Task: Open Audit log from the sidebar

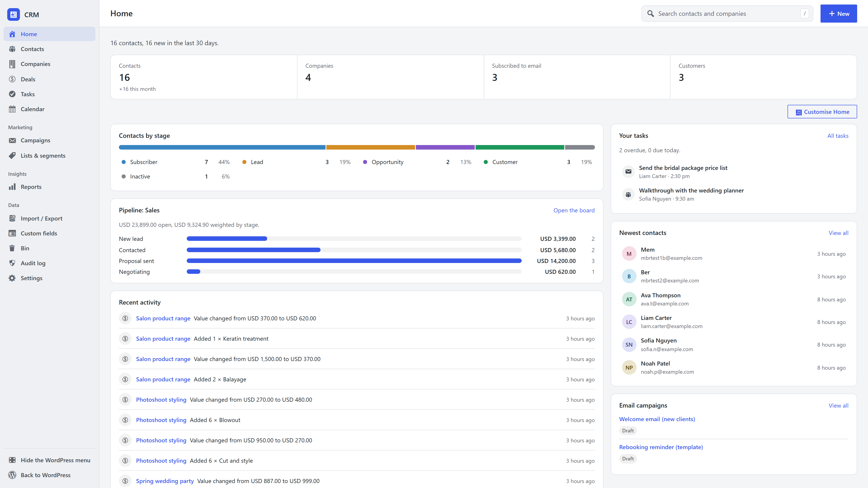Action: click(x=50, y=263)
